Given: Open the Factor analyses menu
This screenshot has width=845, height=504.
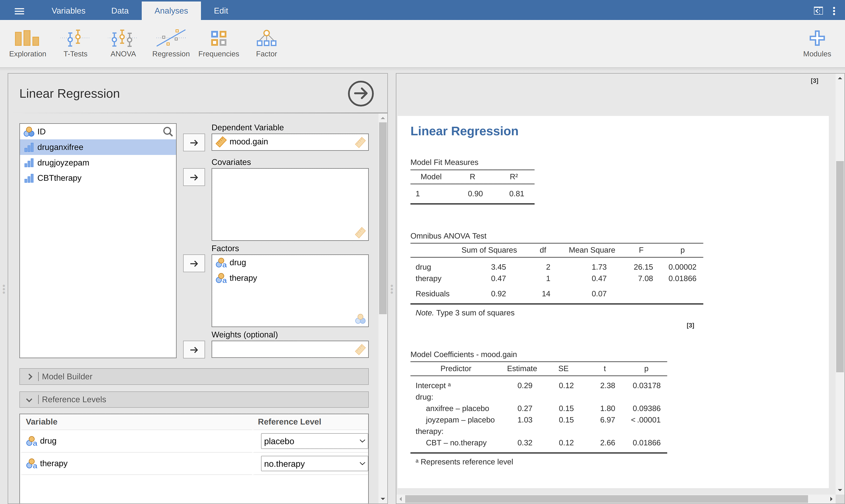Looking at the screenshot, I should 266,44.
